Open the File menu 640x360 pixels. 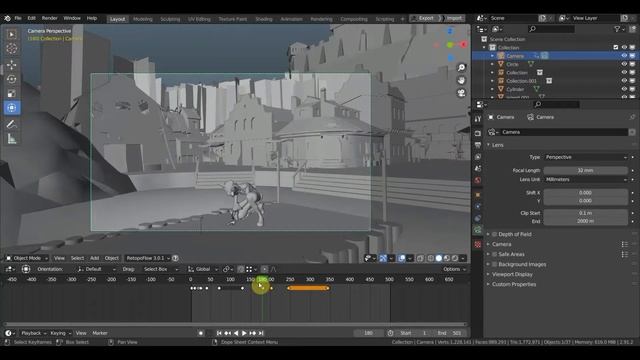(x=18, y=18)
